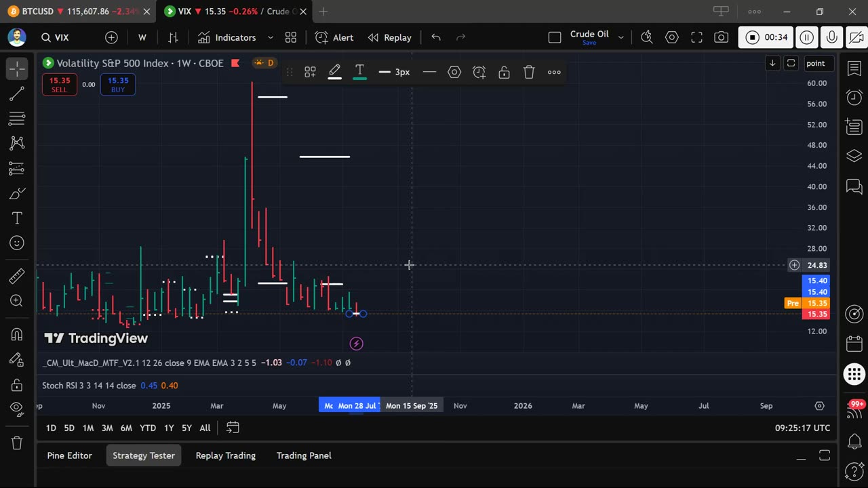
Task: Click the compare or add symbol plus icon
Action: [111, 37]
